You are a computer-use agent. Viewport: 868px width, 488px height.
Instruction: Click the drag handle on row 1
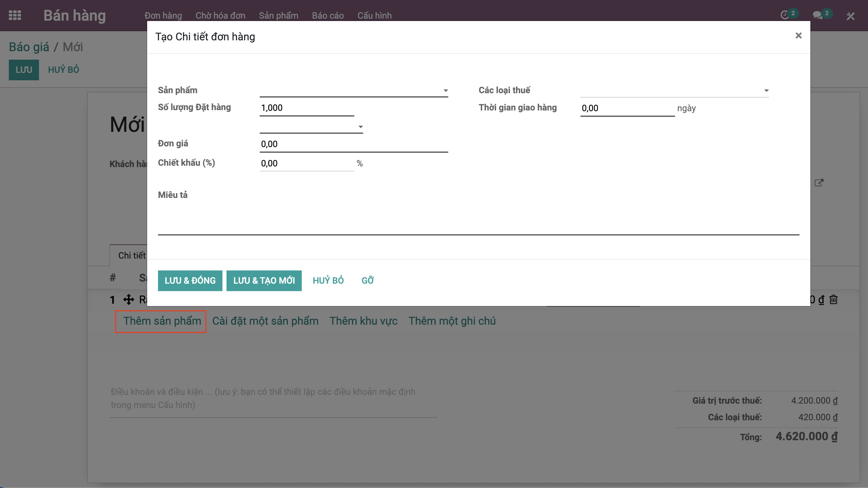129,300
